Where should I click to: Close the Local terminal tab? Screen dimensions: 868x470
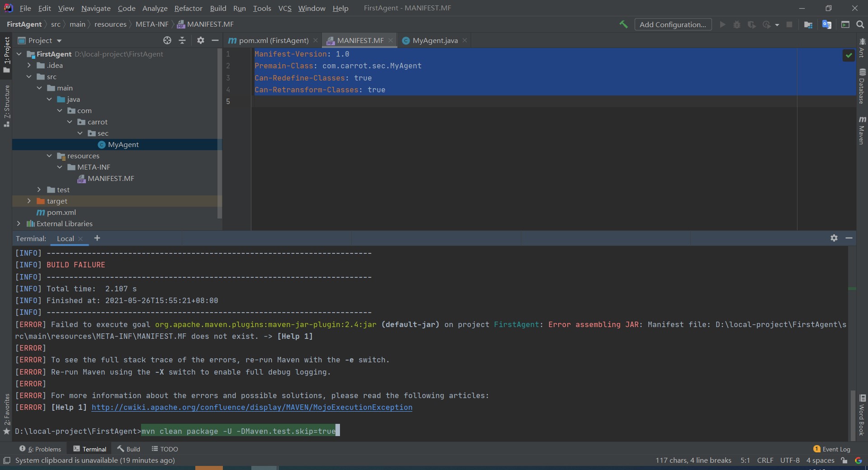(80, 238)
